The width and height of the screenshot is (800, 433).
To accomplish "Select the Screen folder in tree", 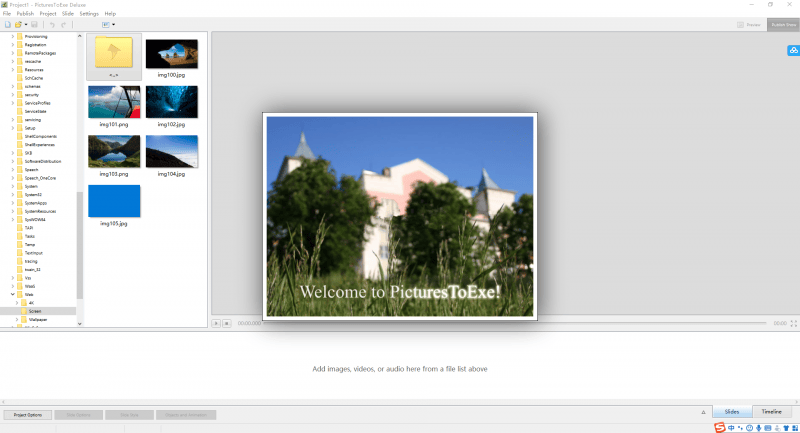I will pos(34,311).
